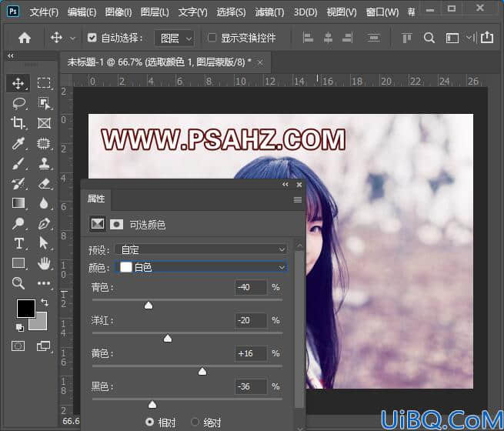Change screen mode icon in toolbox

[43, 346]
